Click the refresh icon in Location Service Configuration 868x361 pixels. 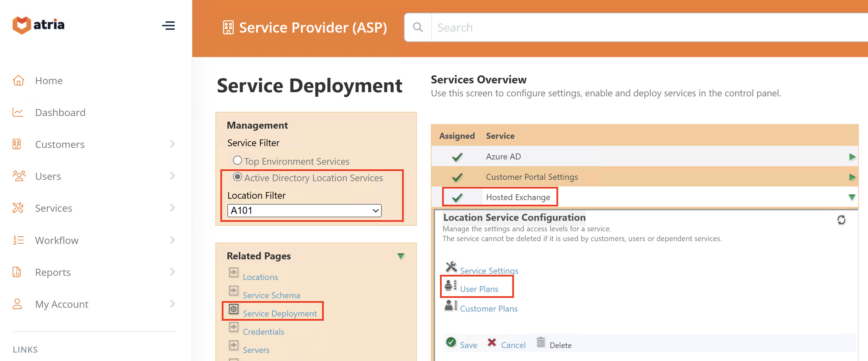[842, 220]
